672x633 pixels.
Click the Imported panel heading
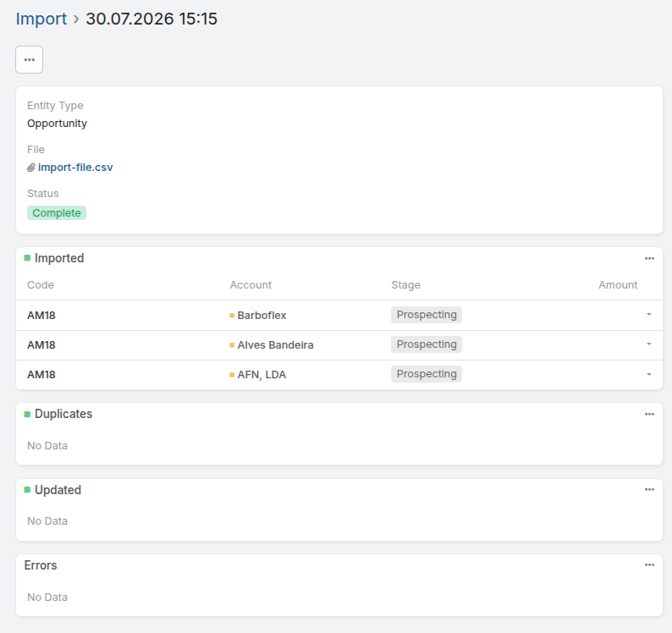click(59, 258)
